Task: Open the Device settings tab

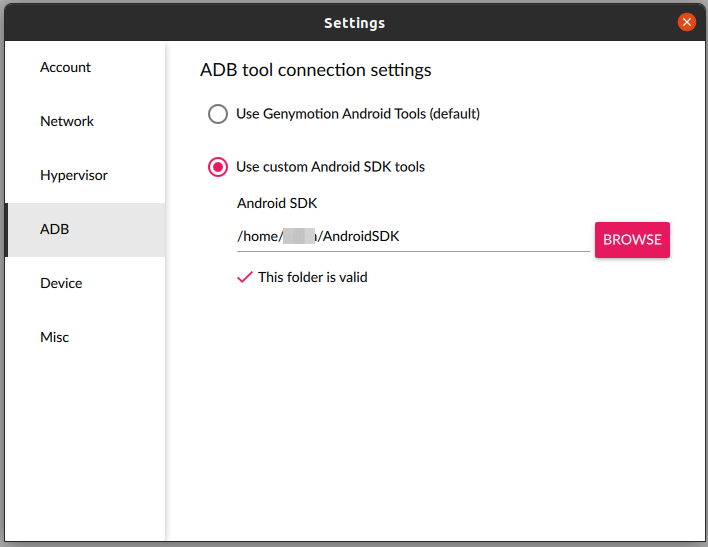Action: click(61, 284)
